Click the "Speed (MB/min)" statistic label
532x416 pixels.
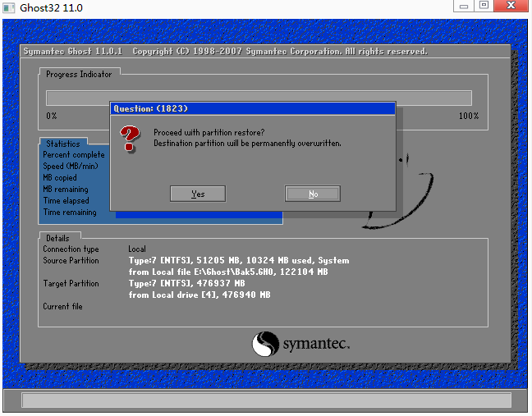coord(71,166)
